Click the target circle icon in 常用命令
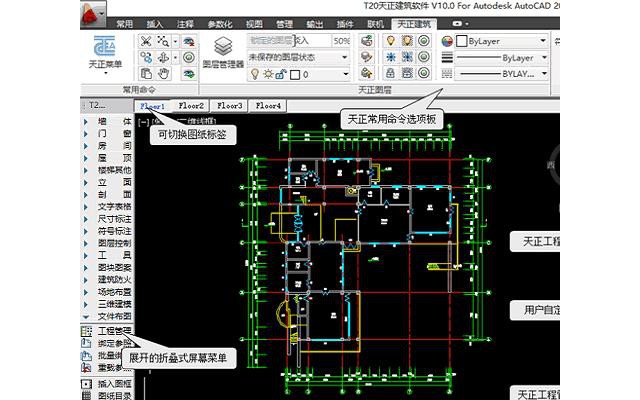Screen dimensions: 640x400 (189, 57)
